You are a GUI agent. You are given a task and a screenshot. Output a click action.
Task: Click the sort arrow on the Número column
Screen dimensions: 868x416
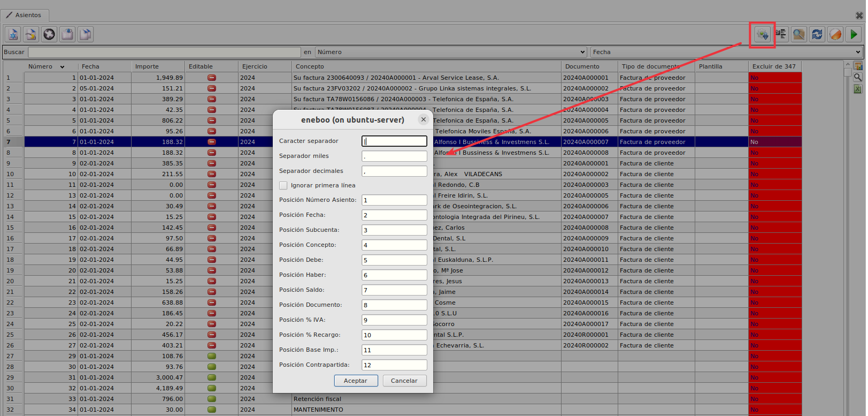(x=62, y=67)
